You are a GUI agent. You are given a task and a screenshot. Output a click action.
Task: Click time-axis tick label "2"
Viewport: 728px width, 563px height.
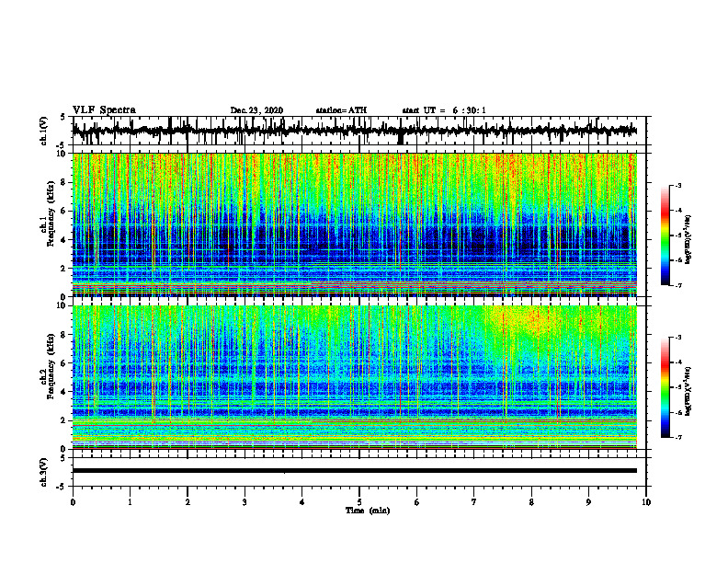click(188, 502)
